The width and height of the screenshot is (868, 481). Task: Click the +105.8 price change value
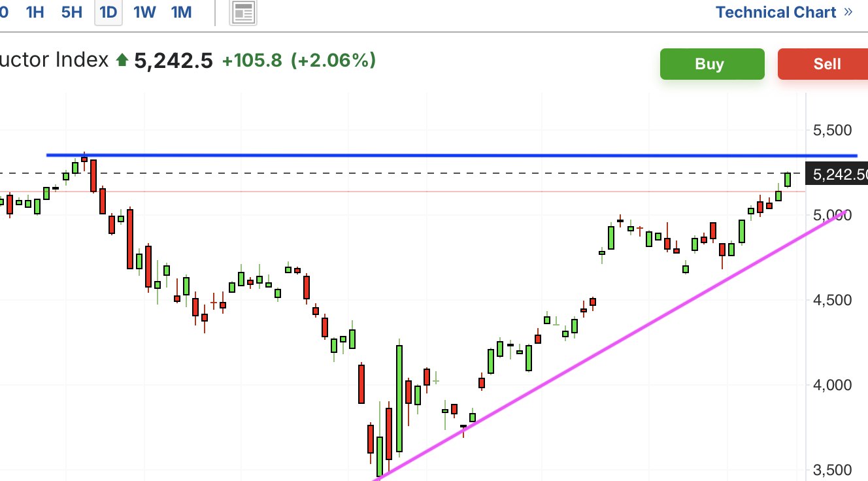click(x=252, y=61)
